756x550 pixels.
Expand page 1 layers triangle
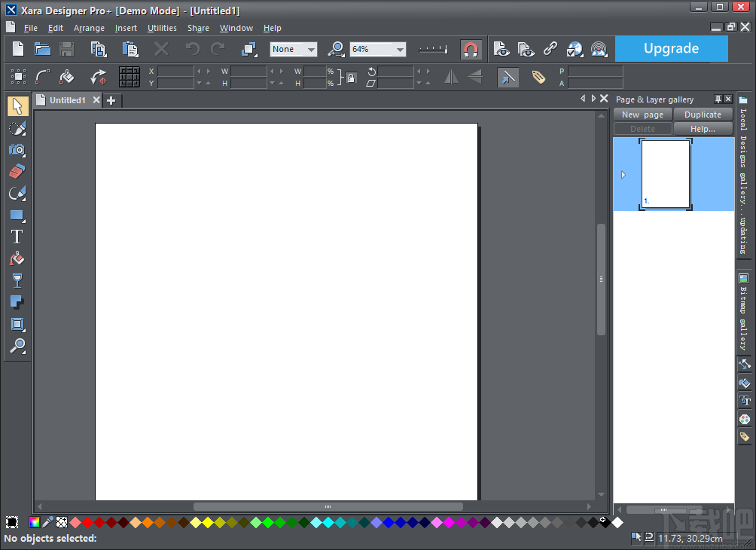click(623, 175)
